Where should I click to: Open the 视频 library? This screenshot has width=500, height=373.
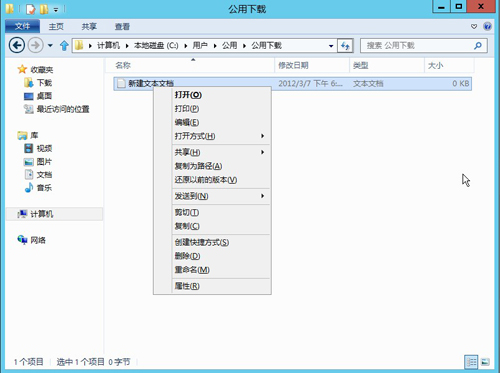[39, 148]
